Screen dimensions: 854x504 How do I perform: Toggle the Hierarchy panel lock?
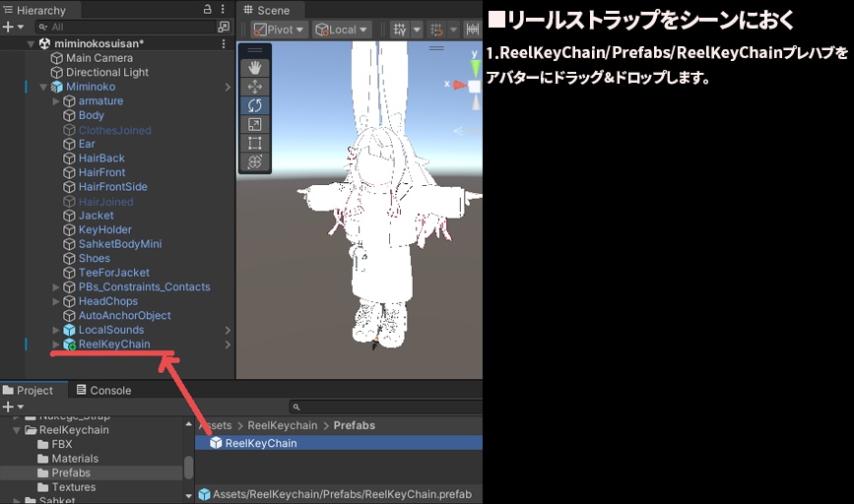click(208, 9)
